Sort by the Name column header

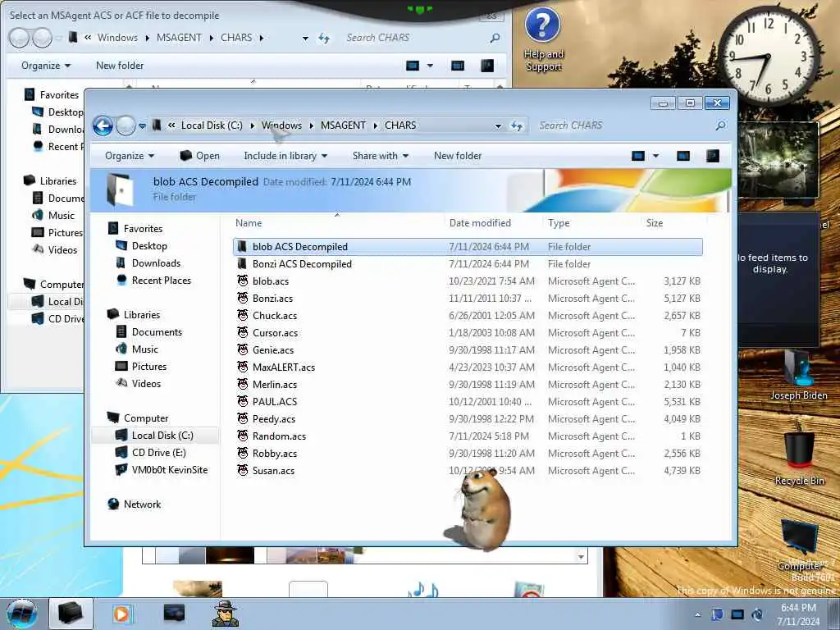click(x=249, y=223)
